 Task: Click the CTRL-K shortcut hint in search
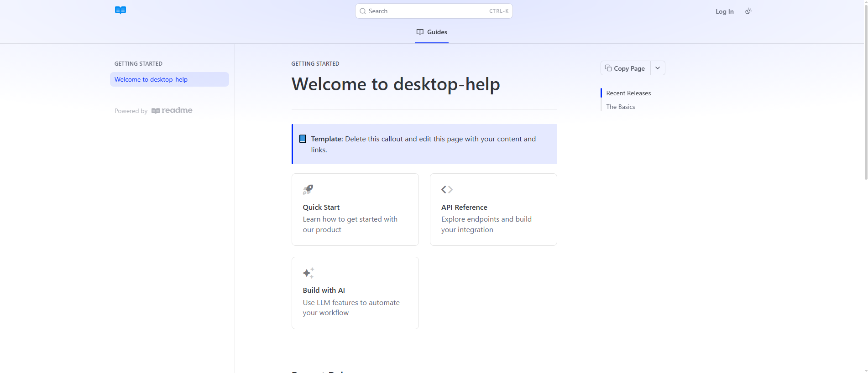click(499, 11)
